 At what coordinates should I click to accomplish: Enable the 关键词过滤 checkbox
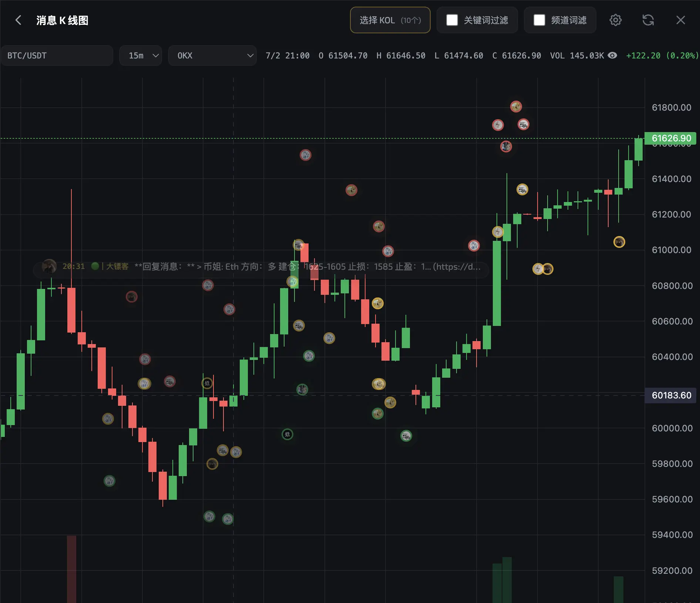coord(452,20)
